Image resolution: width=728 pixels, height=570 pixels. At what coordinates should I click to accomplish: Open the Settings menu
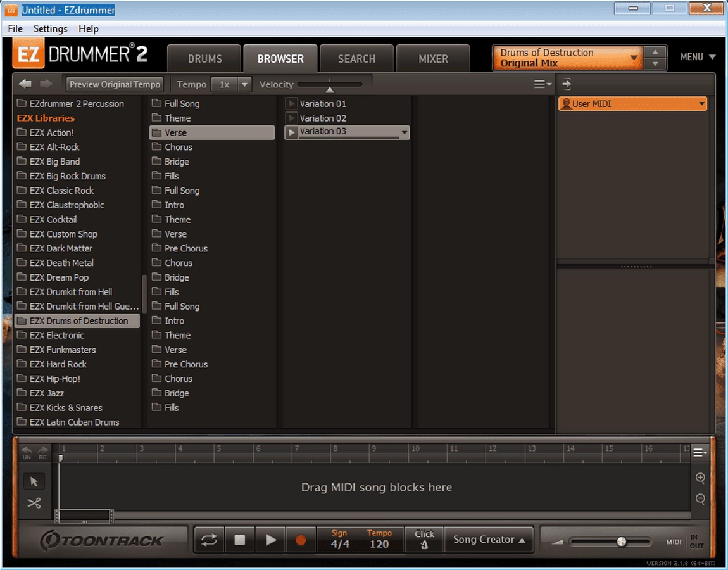(50, 28)
